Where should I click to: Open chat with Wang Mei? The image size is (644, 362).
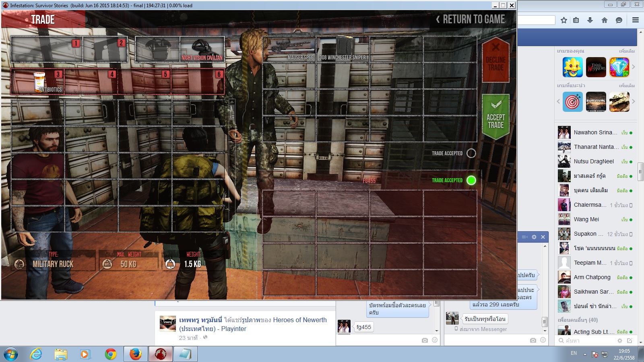(586, 219)
